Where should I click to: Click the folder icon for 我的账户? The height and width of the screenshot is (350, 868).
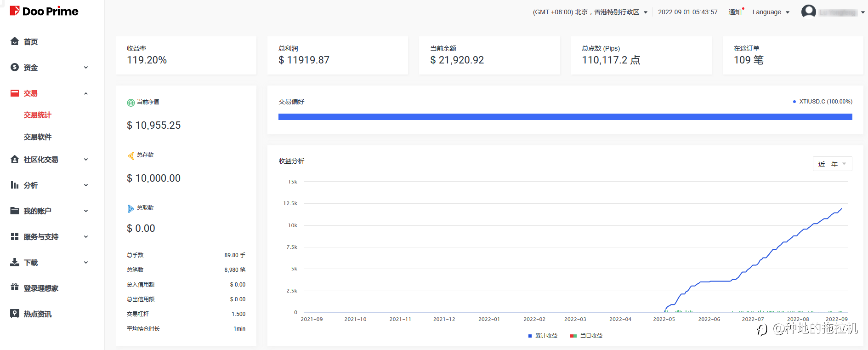[15, 211]
